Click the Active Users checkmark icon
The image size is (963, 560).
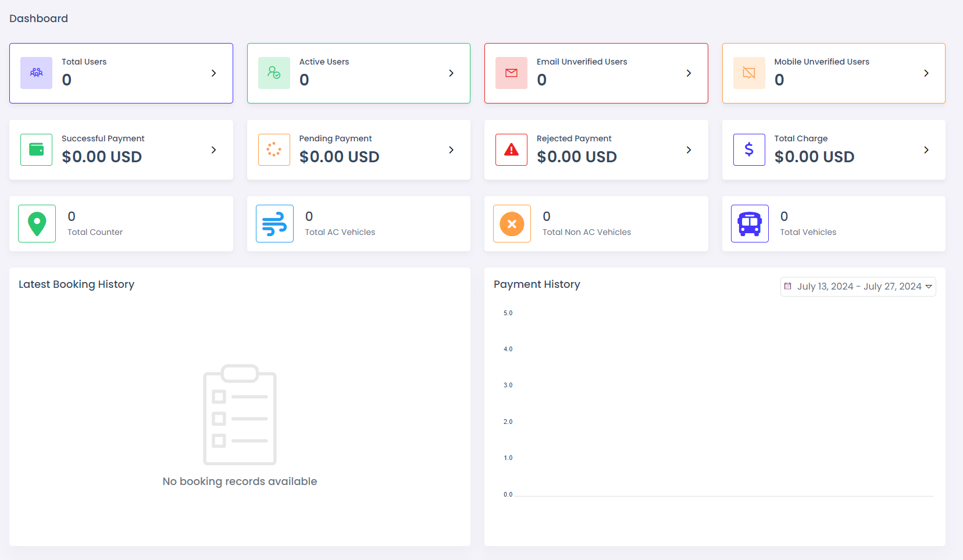coord(274,73)
